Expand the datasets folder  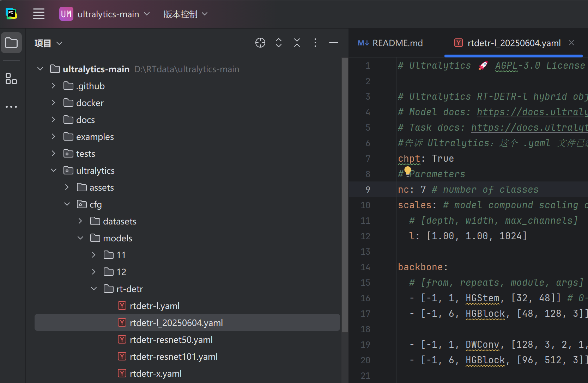click(80, 221)
